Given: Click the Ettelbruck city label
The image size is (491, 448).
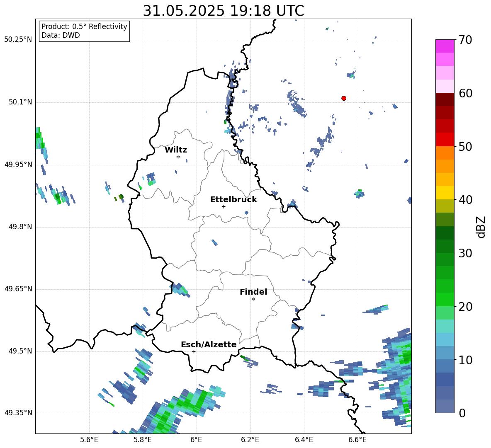Looking at the screenshot, I should (x=233, y=200).
